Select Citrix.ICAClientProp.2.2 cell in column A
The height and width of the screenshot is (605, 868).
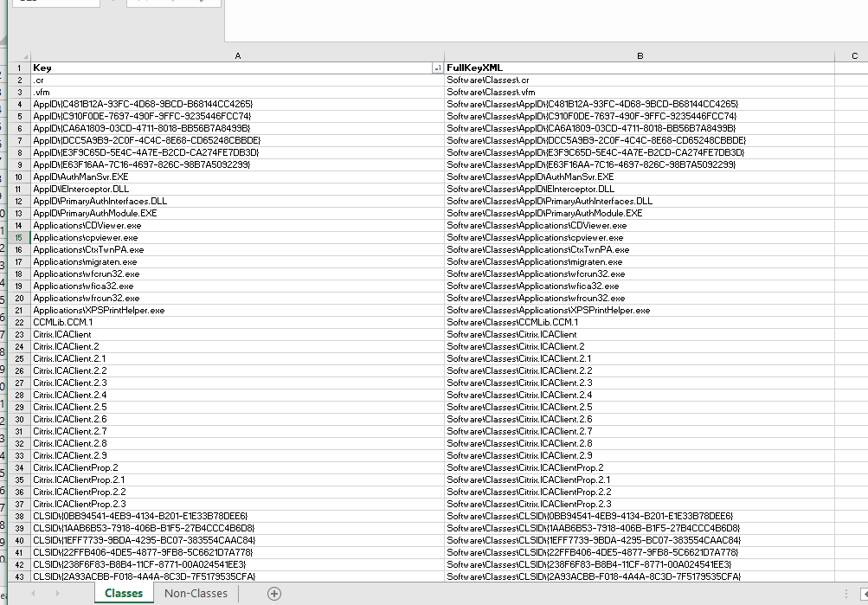pyautogui.click(x=237, y=492)
